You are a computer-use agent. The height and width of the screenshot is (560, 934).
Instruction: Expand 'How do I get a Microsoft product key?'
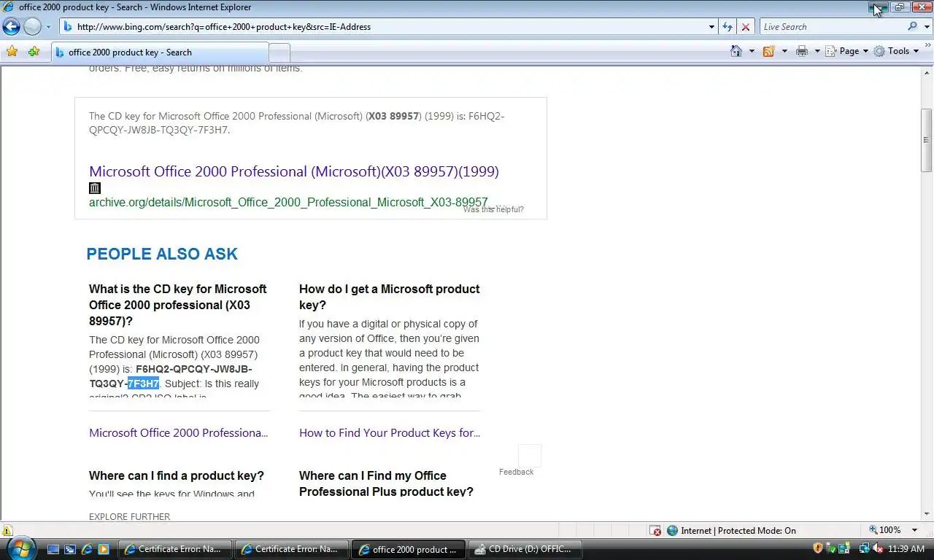point(390,297)
